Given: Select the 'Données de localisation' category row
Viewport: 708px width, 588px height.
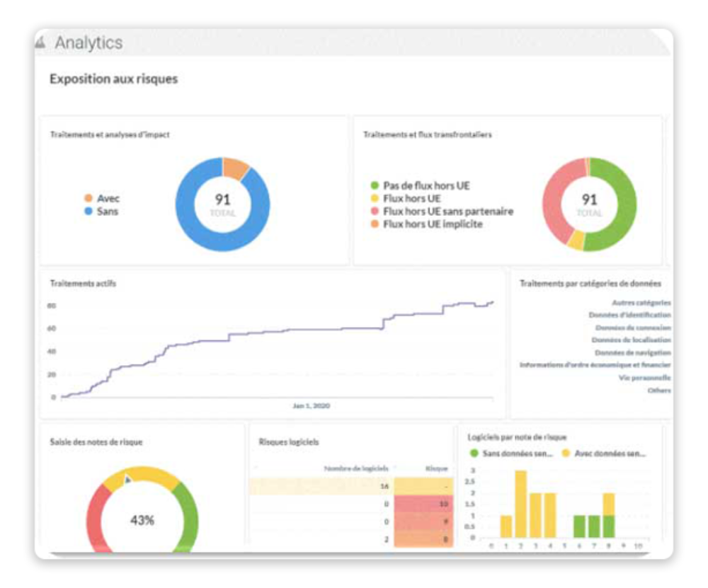Looking at the screenshot, I should [632, 340].
